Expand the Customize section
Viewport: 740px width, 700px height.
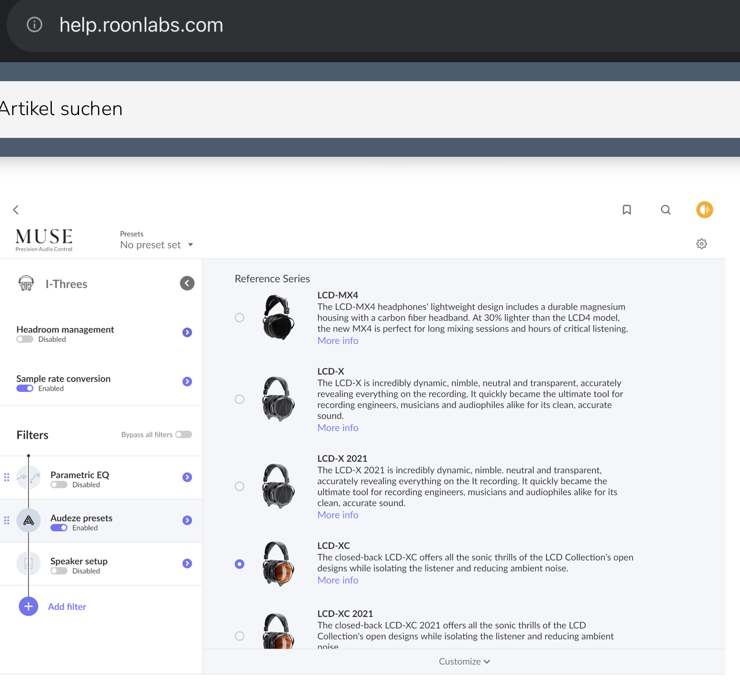pyautogui.click(x=464, y=662)
